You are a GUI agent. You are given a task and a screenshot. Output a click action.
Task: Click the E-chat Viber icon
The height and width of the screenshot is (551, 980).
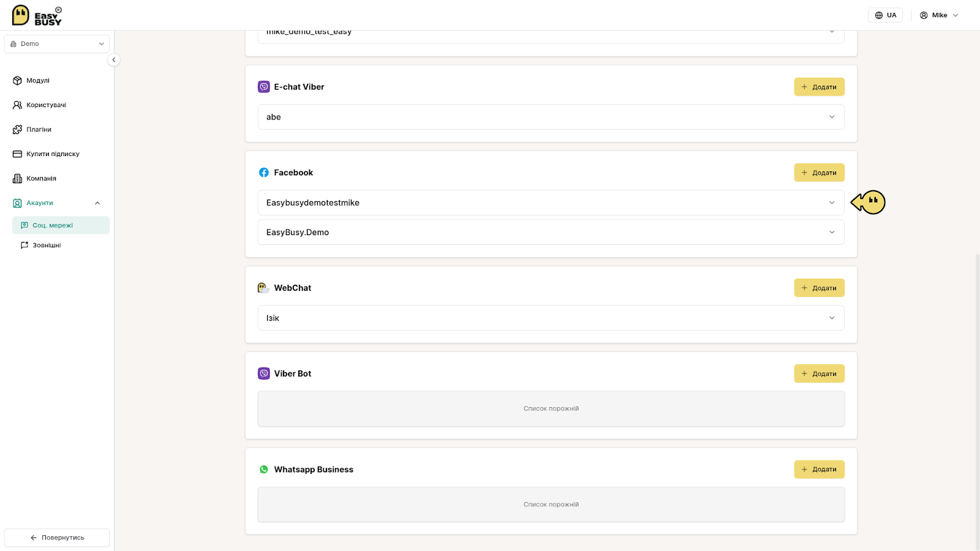tap(264, 87)
